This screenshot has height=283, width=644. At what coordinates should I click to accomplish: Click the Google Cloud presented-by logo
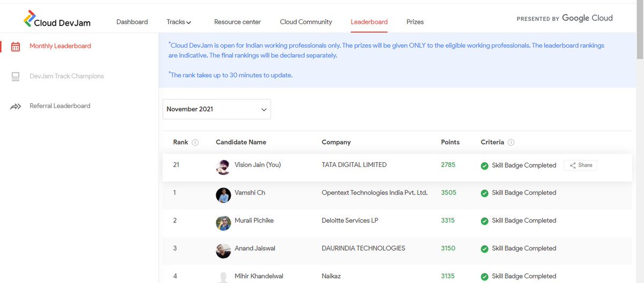point(587,18)
